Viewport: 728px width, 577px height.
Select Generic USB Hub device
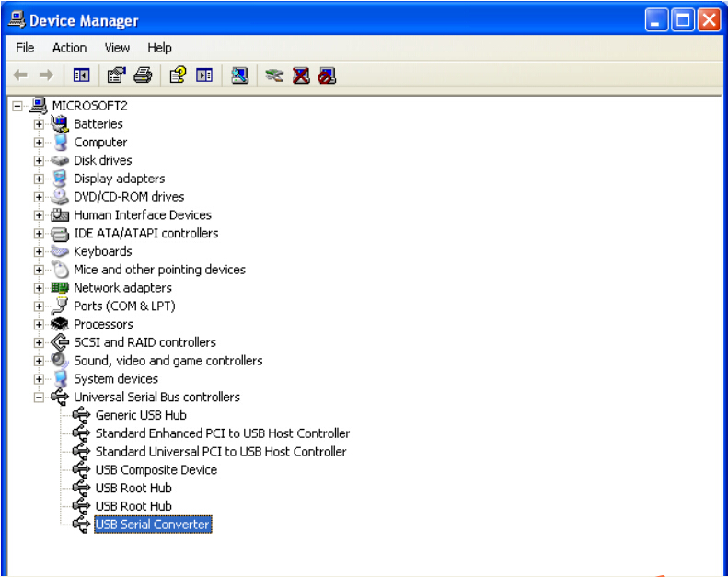141,415
